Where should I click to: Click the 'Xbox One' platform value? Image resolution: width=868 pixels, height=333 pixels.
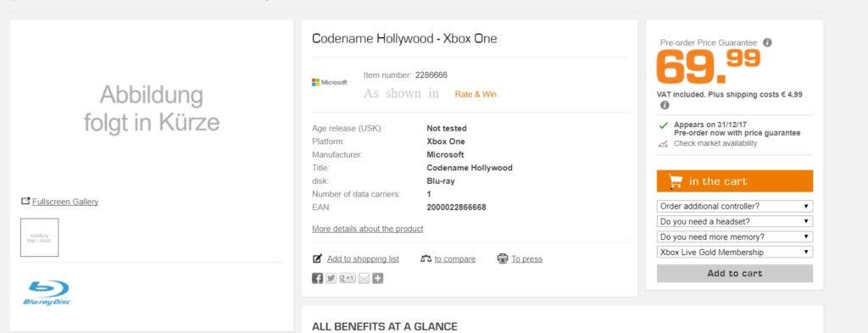click(x=446, y=142)
